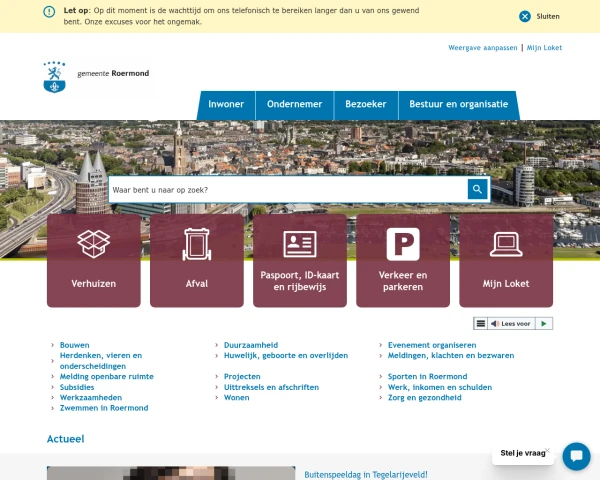
Task: Select the Afval waste bin tile
Action: (197, 260)
